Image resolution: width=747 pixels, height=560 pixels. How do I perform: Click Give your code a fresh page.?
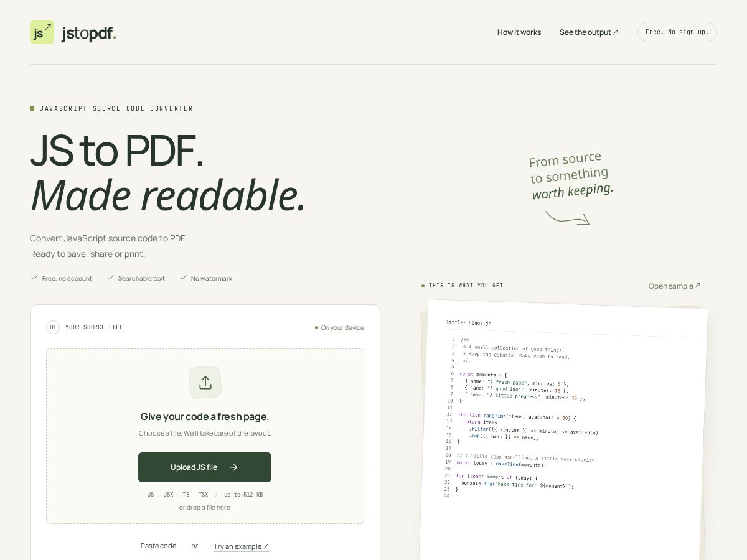205,416
